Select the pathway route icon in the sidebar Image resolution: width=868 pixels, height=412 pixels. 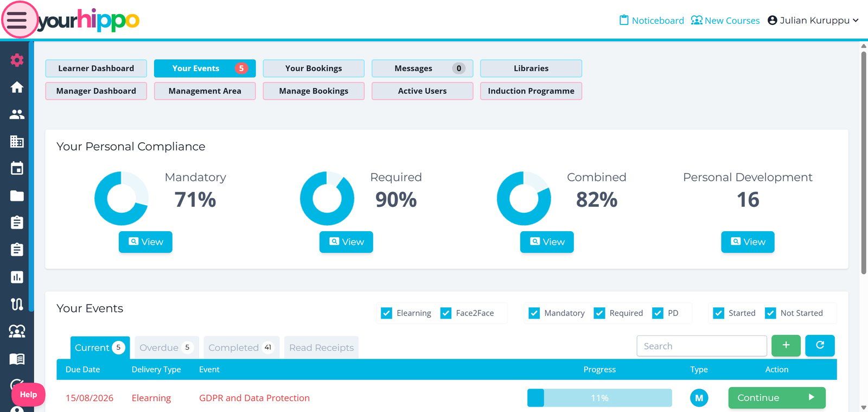pos(17,305)
